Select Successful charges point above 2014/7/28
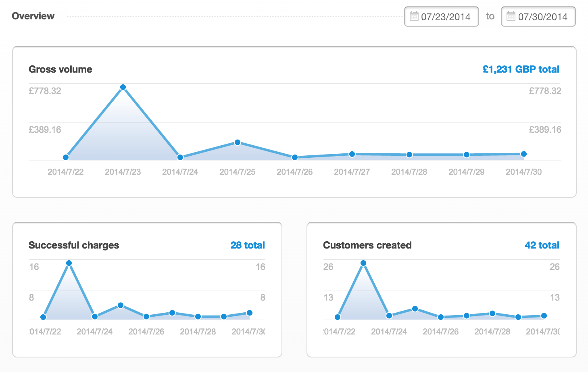Viewport: 588px width, 372px height. [198, 317]
